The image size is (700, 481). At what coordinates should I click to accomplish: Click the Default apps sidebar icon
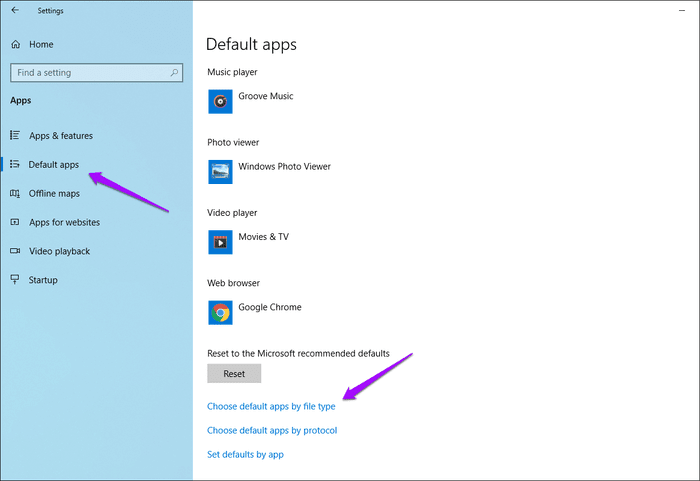point(15,164)
